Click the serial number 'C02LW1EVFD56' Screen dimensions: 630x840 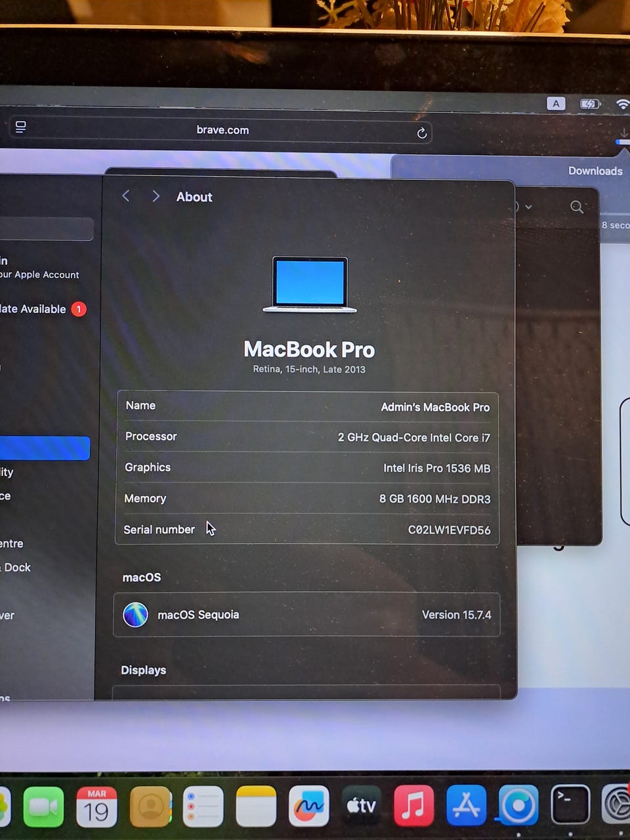click(x=449, y=530)
